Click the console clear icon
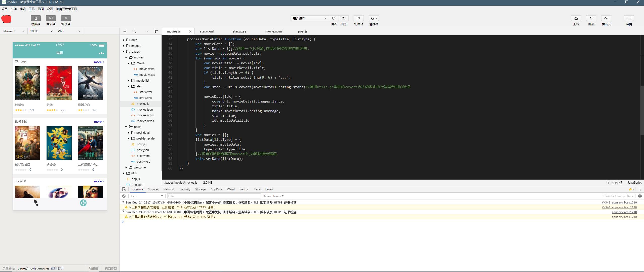The width and height of the screenshot is (644, 272). coord(124,196)
